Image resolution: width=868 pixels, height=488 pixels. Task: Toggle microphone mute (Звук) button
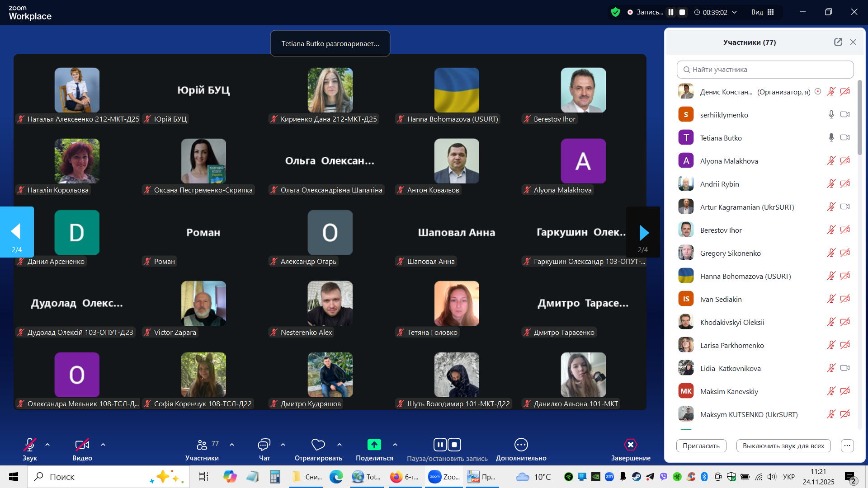click(30, 445)
